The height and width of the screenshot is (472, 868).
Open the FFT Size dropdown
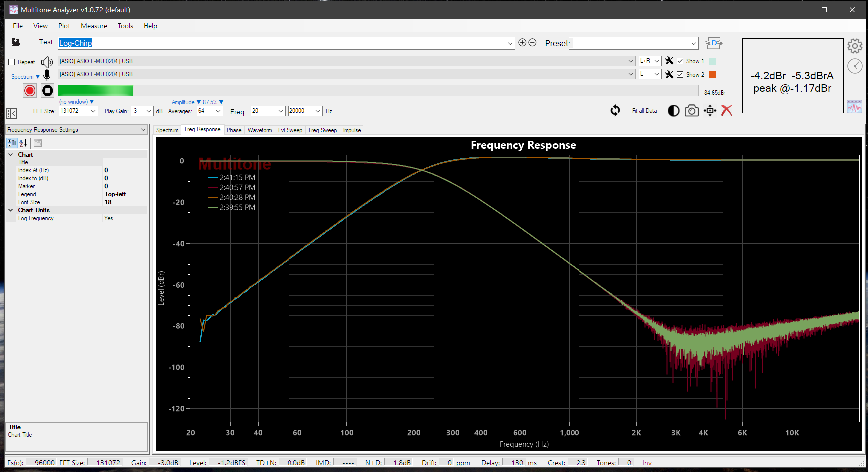[x=93, y=111]
